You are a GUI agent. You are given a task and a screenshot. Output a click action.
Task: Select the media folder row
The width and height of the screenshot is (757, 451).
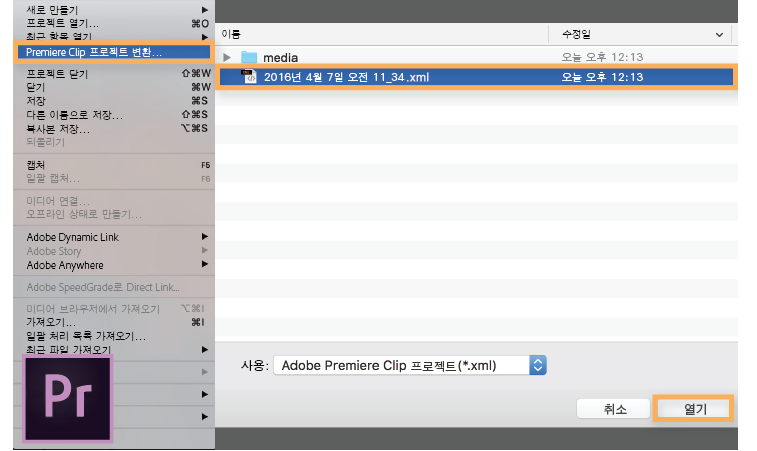click(477, 57)
